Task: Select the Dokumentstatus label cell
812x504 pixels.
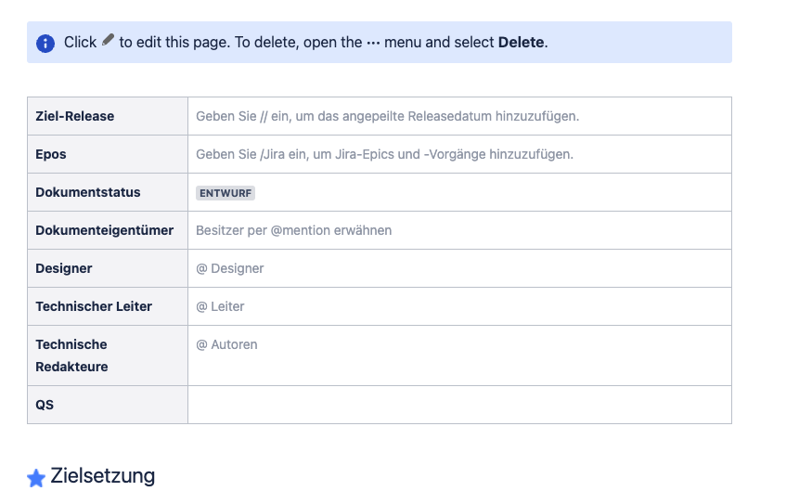Action: pyautogui.click(x=108, y=192)
